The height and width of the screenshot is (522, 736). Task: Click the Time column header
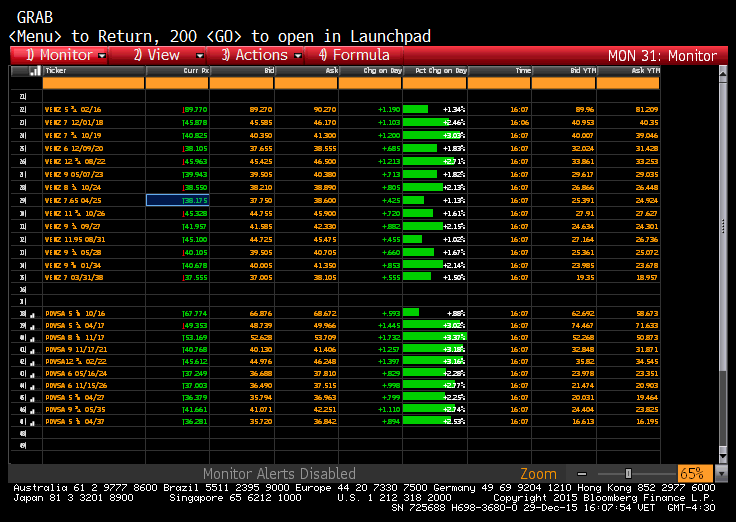(499, 71)
